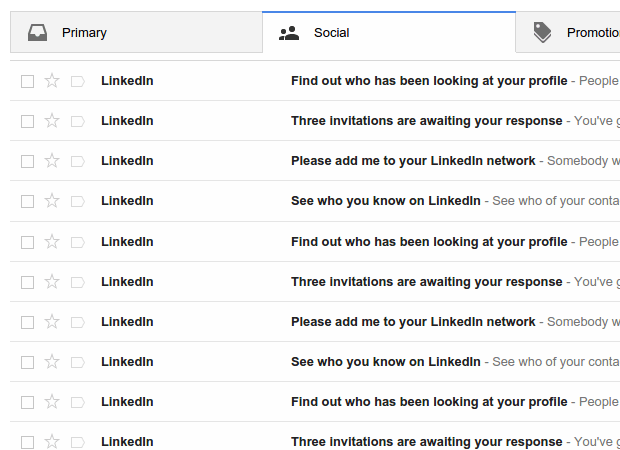Mark first 'Three invitations' email as important
Screen dimensions: 620x450
tap(78, 121)
